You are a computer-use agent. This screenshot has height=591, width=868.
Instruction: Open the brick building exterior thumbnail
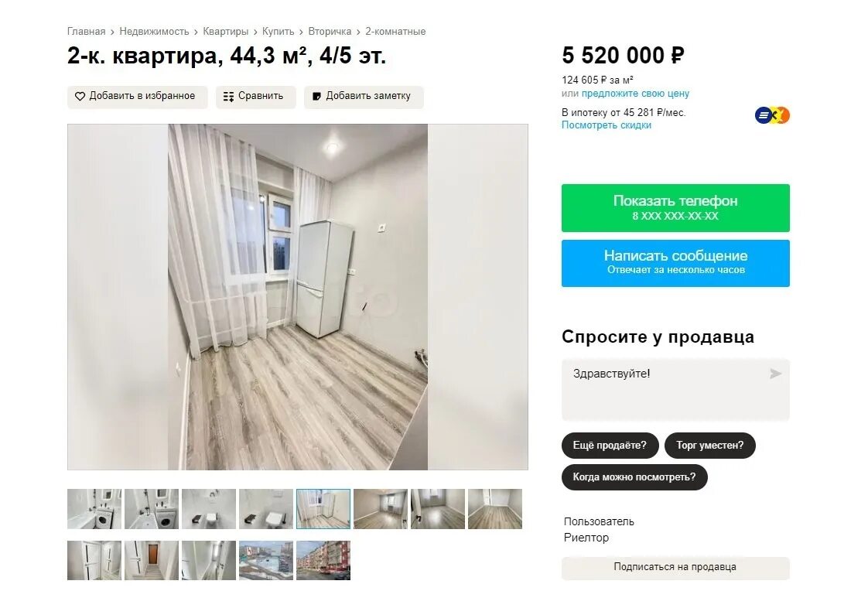[323, 561]
